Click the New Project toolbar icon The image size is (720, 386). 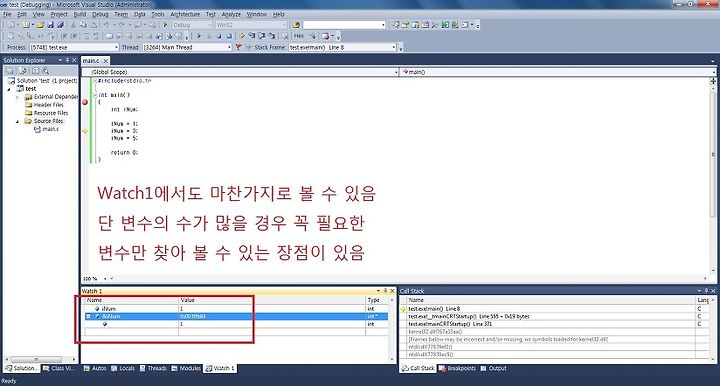11,25
